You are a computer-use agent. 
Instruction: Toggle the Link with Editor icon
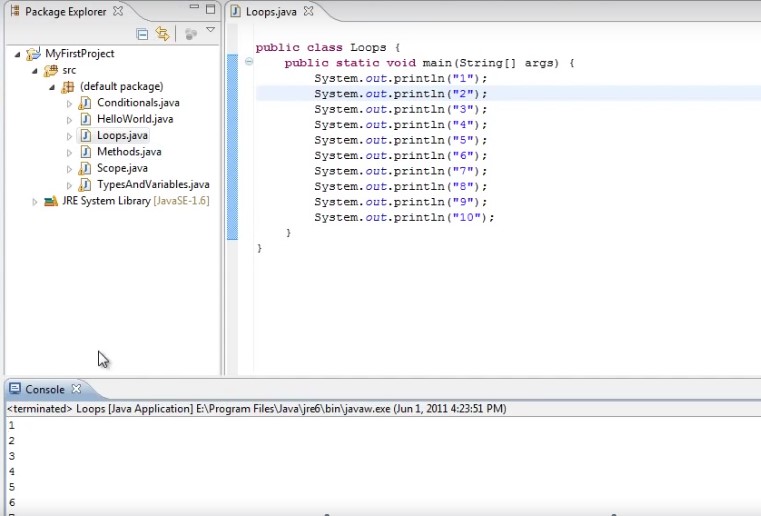162,34
